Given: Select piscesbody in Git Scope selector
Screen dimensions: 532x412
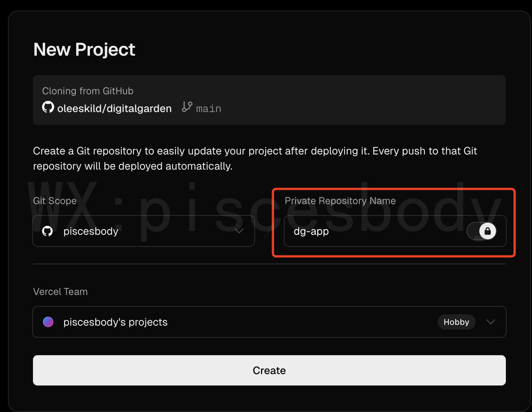Looking at the screenshot, I should pos(91,231).
